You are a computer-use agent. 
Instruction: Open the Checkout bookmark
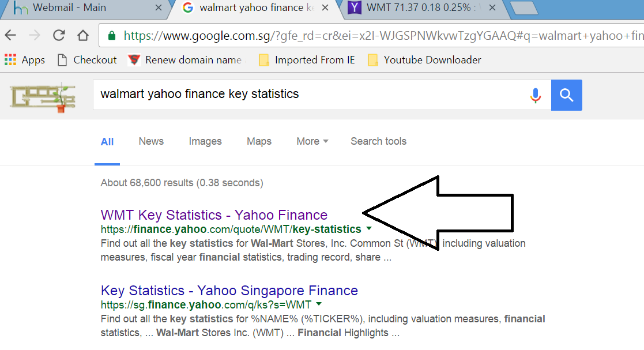pyautogui.click(x=87, y=60)
